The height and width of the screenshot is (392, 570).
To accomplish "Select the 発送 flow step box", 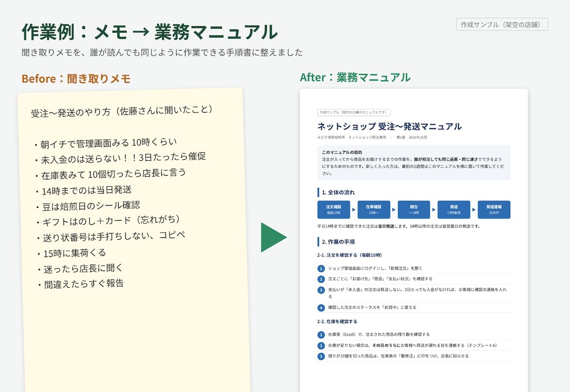I will coord(454,210).
